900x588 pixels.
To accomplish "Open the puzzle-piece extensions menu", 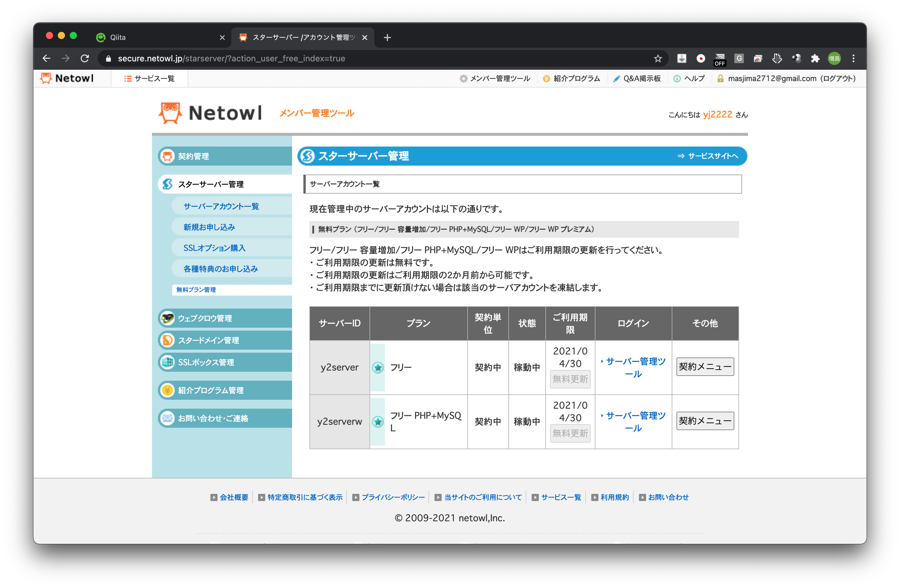I will tap(815, 58).
